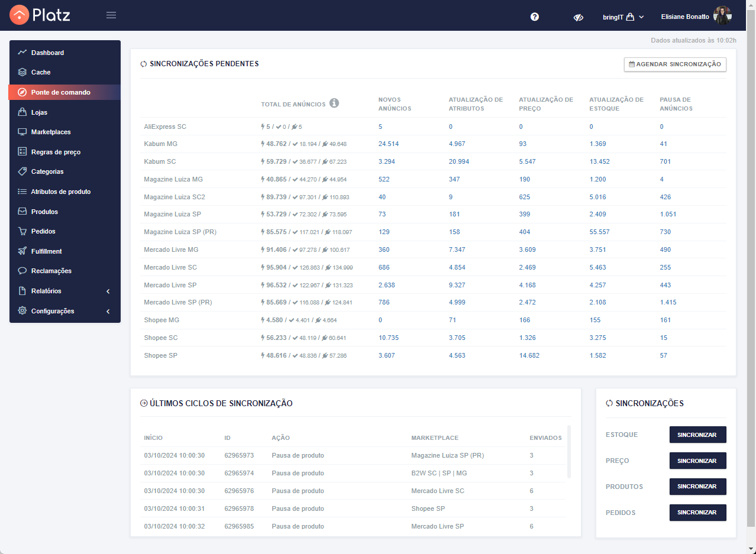The image size is (756, 554).
Task: Click Shopee SP price updates 14.682
Action: tap(529, 355)
